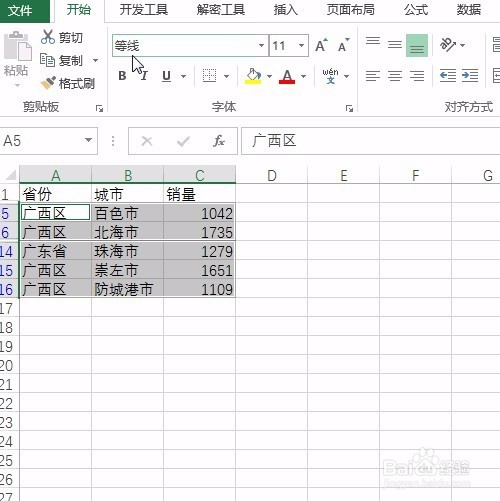This screenshot has height=501, width=500.
Task: Switch to 开发工具 Developer tab
Action: [144, 10]
